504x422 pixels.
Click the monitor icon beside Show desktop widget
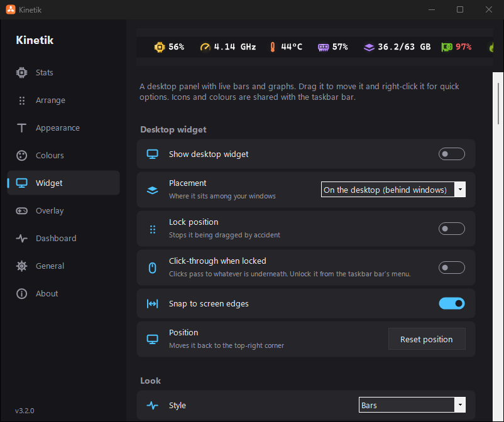coord(152,154)
